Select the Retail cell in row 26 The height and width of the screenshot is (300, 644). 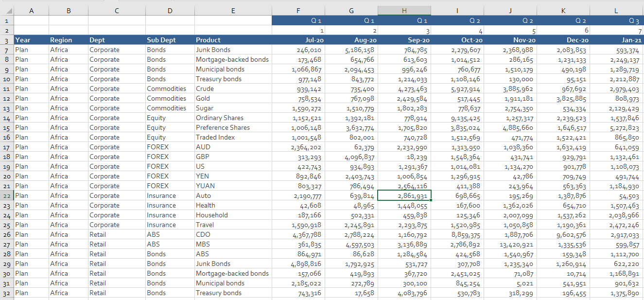(x=117, y=234)
